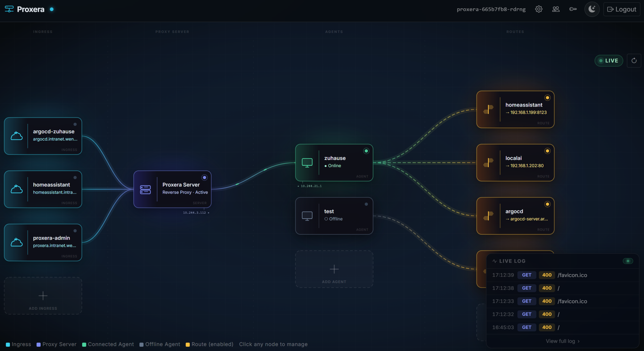Viewport: 644px width, 351px height.
Task: Click cloud icon on homeassistant ingress
Action: 17,189
